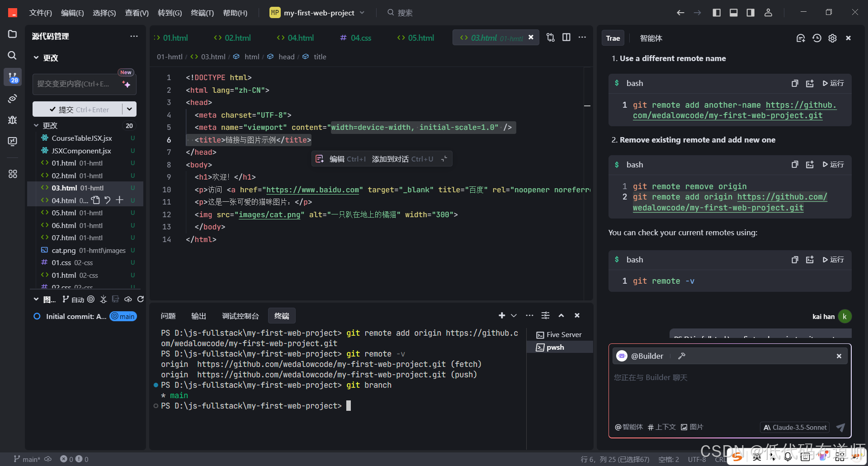Open the 自动 branch selector in graph
This screenshot has height=466, width=868.
pos(74,299)
